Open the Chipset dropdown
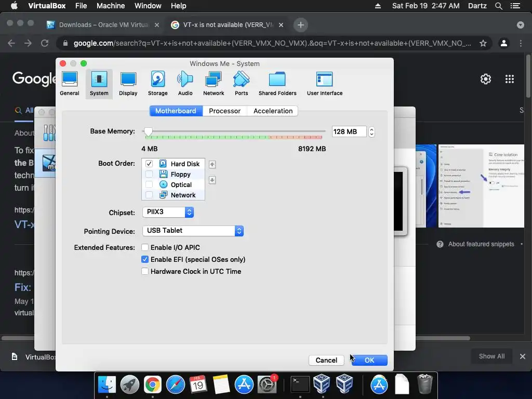Viewport: 532px width, 399px height. coord(168,212)
